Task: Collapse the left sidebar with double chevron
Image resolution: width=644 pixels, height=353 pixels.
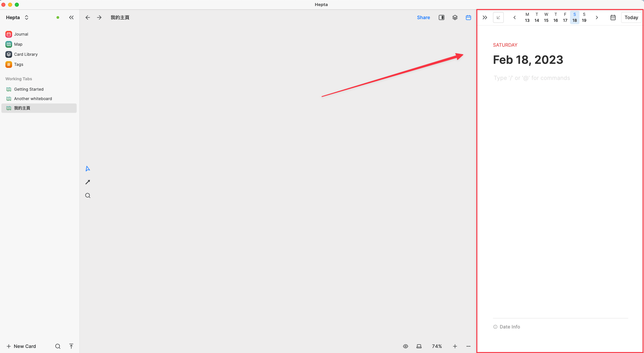Action: (71, 17)
